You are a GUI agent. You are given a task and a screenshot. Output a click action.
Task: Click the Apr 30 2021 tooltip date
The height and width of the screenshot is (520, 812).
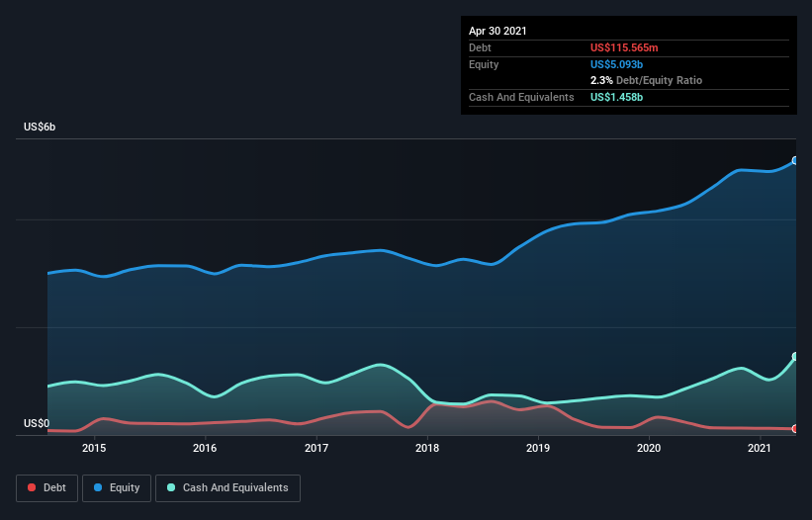(497, 31)
